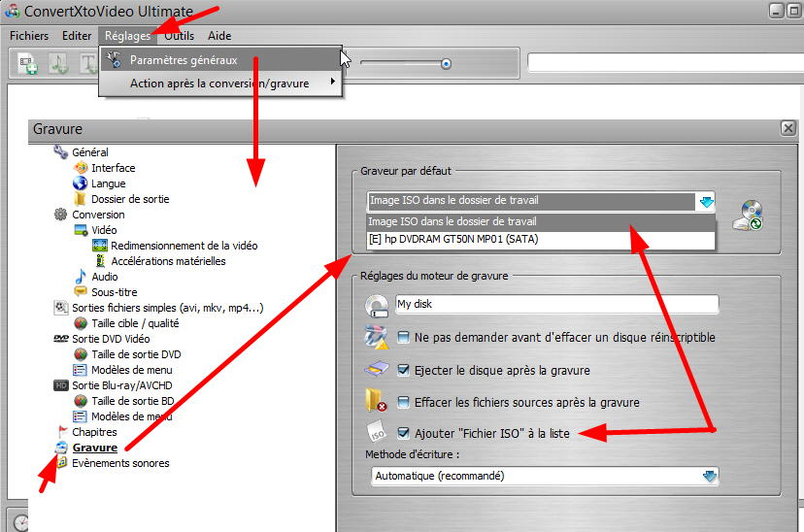Open the Fichiers menu

[29, 36]
